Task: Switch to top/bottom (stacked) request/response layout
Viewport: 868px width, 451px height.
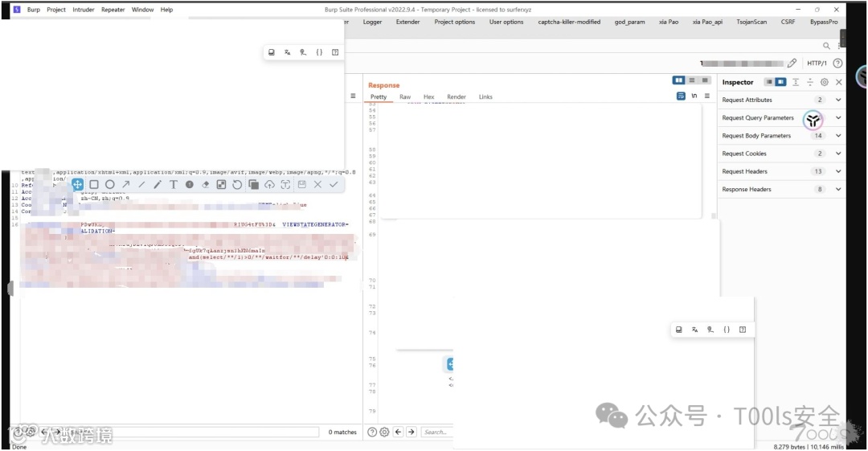Action: coord(692,80)
